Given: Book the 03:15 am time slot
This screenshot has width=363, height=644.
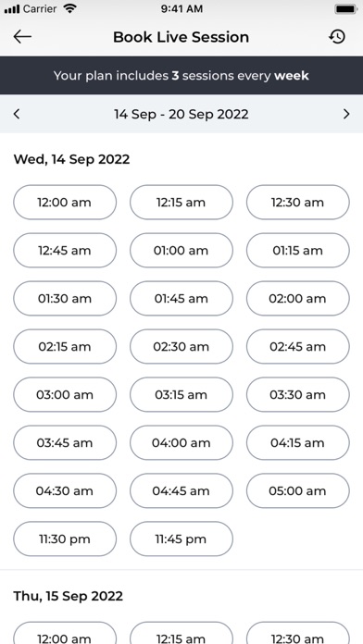Looking at the screenshot, I should click(181, 394).
